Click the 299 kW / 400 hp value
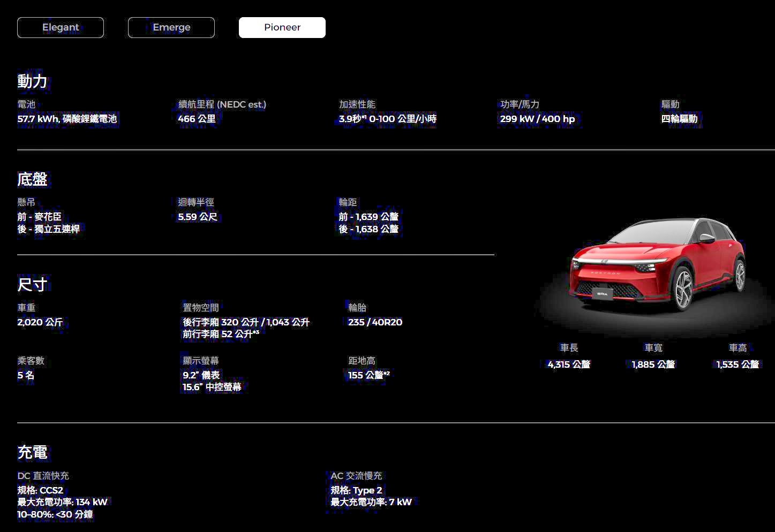The image size is (775, 532). point(537,119)
